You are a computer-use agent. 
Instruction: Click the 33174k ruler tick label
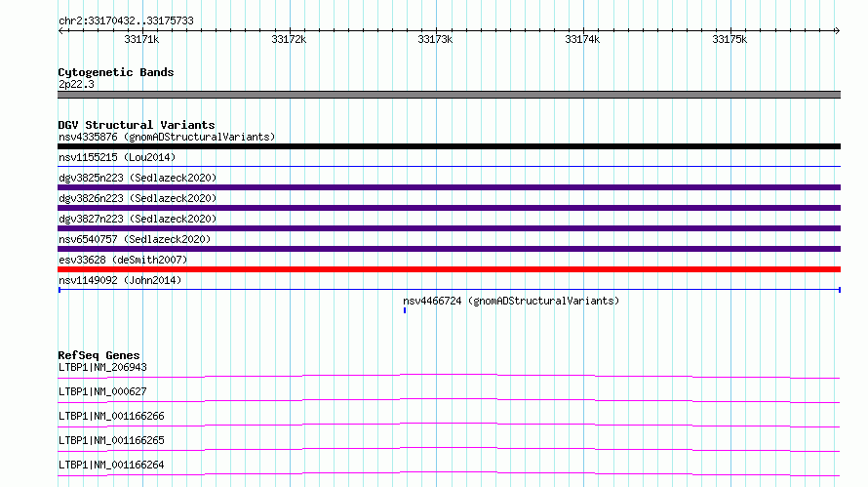click(x=582, y=39)
